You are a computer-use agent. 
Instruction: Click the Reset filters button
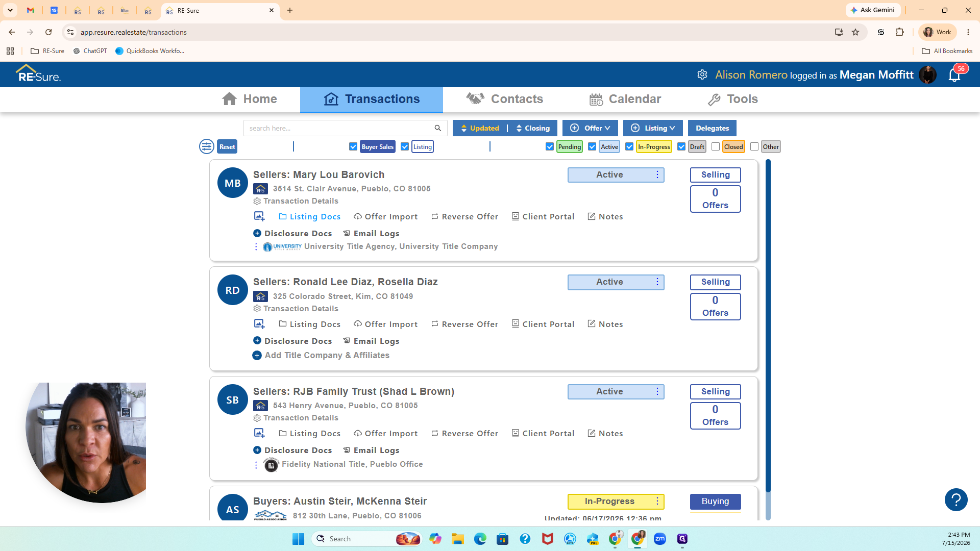point(227,146)
